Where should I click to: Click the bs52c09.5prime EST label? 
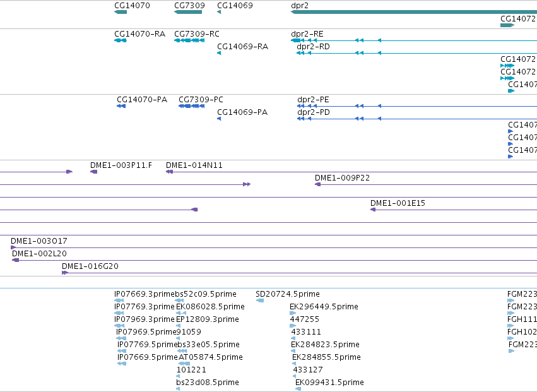pyautogui.click(x=206, y=294)
